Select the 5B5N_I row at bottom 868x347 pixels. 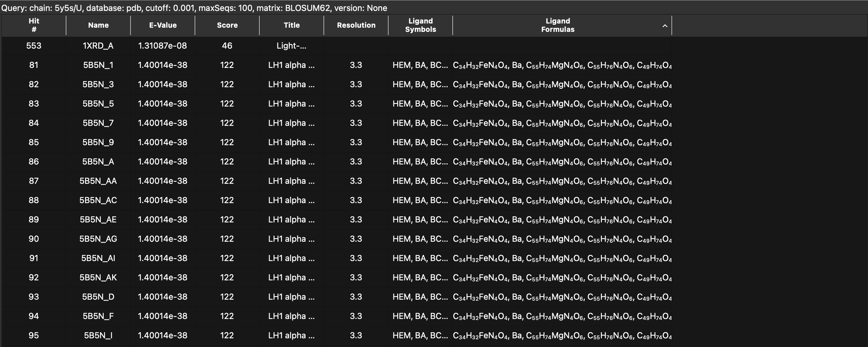click(x=98, y=335)
